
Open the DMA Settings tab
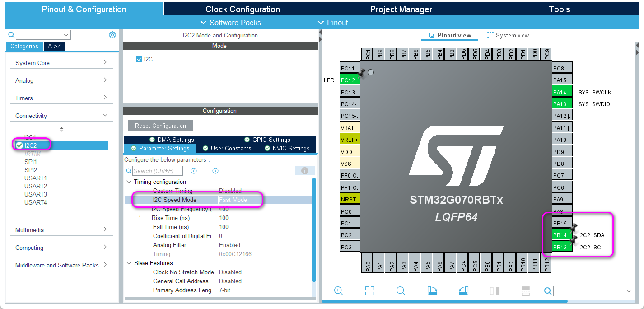pyautogui.click(x=172, y=140)
